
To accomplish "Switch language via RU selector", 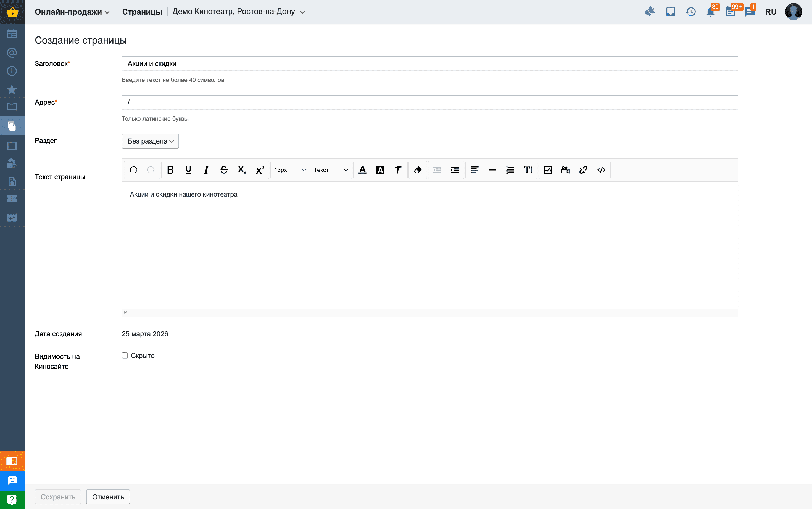I will click(x=770, y=12).
